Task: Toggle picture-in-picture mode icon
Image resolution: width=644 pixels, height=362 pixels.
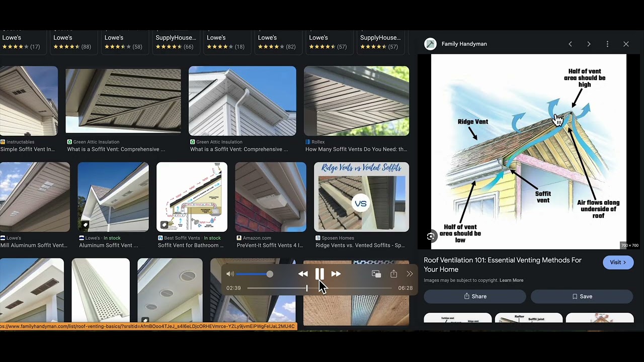Action: tap(376, 274)
